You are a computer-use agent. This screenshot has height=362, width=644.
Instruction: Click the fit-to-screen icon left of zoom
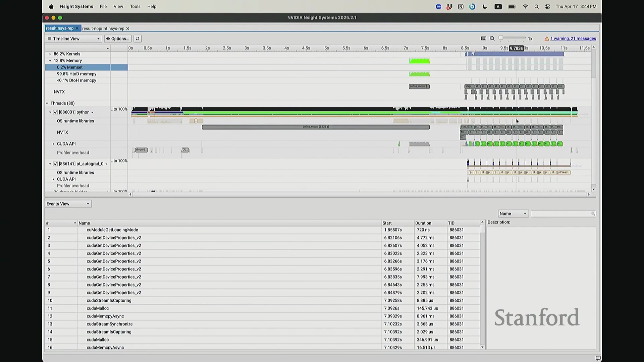tap(483, 39)
